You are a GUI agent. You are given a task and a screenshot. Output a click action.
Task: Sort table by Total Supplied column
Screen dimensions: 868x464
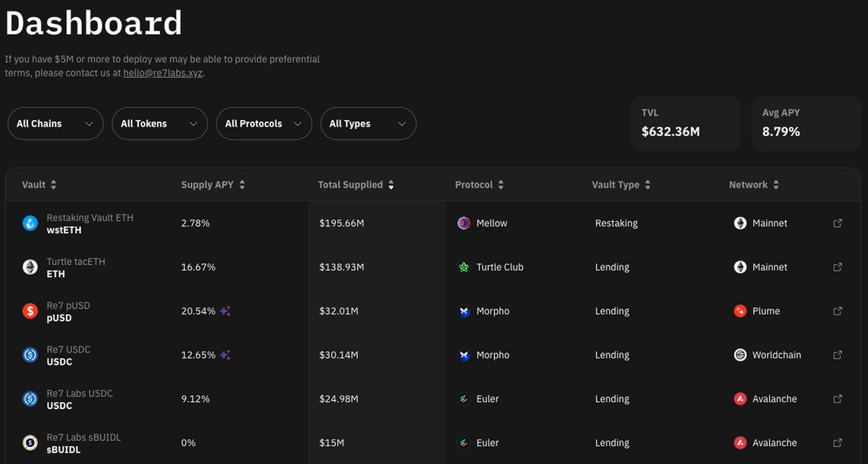tap(357, 185)
